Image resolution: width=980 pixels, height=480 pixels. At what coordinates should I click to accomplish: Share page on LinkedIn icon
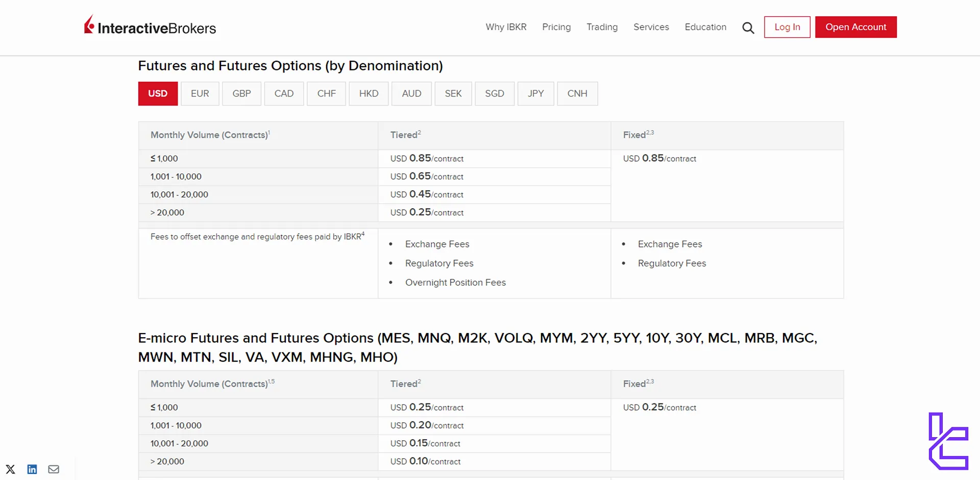point(32,469)
